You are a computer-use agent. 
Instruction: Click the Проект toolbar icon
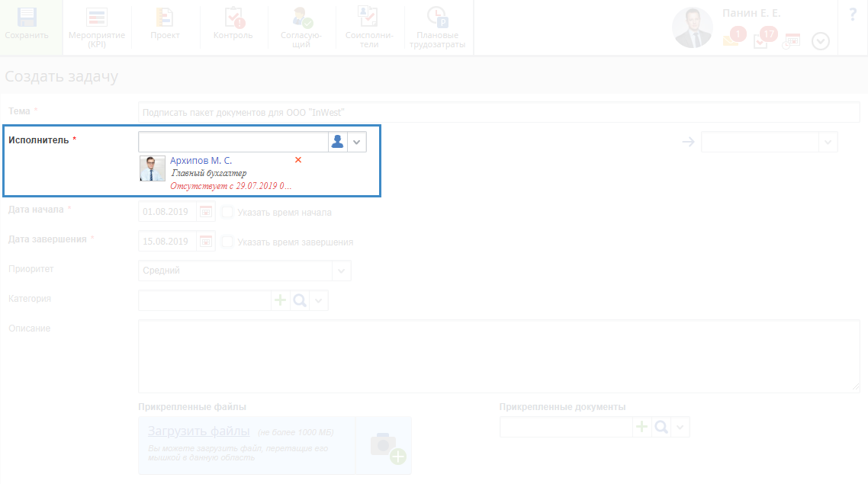[x=165, y=24]
